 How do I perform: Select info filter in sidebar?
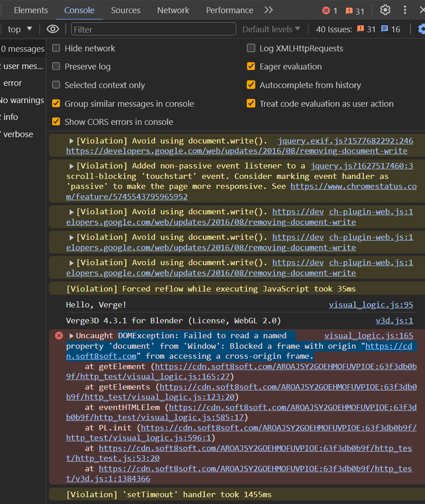23,117
